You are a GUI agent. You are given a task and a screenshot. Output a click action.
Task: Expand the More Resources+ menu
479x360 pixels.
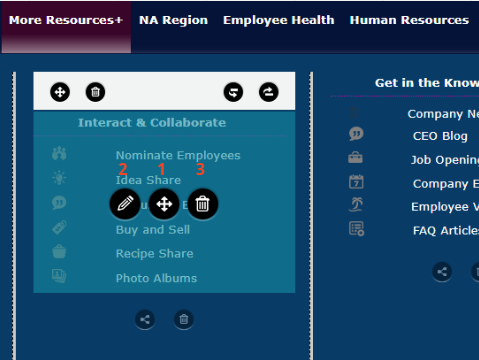pos(66,20)
